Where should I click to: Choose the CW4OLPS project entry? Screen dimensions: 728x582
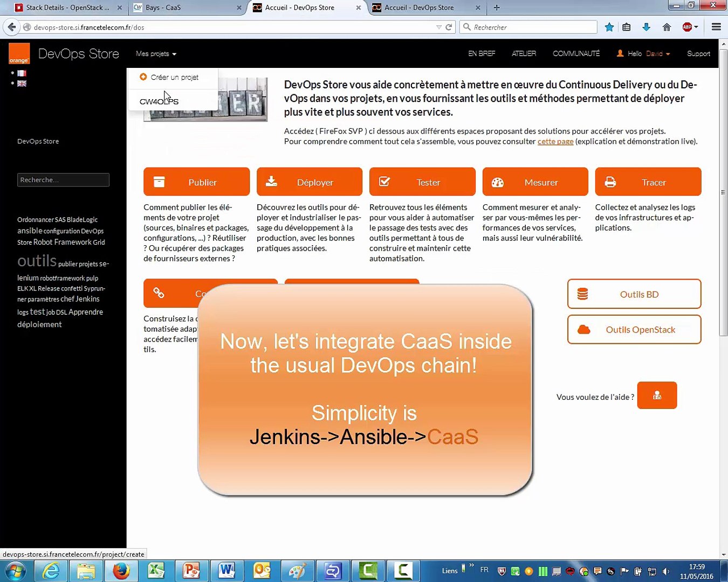[159, 101]
